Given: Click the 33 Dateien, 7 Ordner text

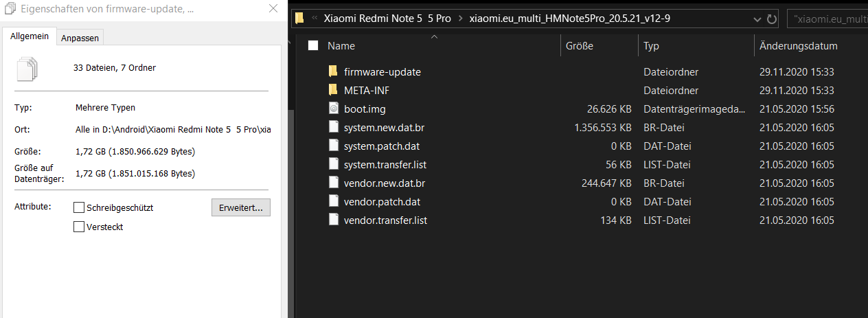Looking at the screenshot, I should (x=115, y=67).
